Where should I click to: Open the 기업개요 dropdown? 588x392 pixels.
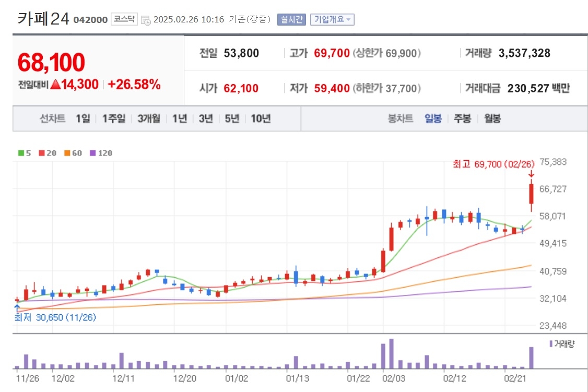pos(332,19)
